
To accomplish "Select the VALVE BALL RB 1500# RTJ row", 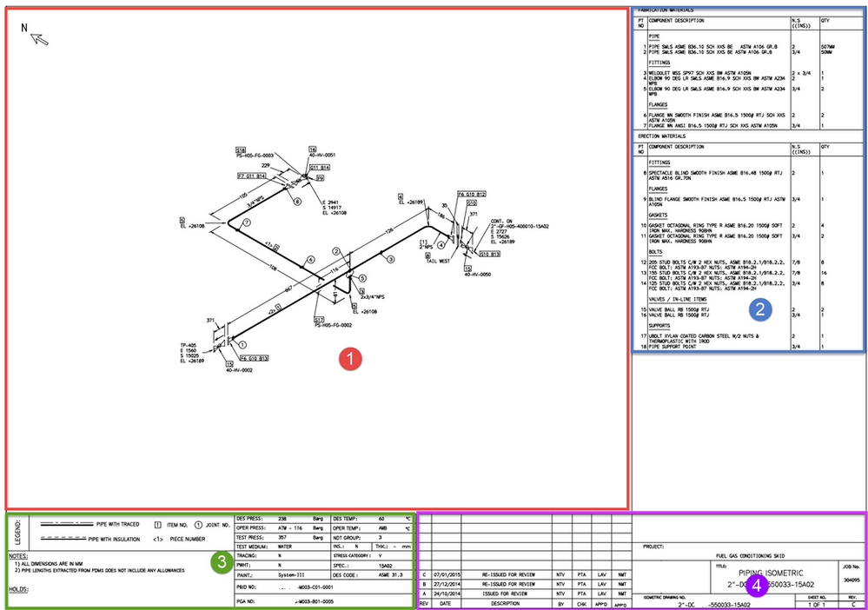I will [x=679, y=309].
